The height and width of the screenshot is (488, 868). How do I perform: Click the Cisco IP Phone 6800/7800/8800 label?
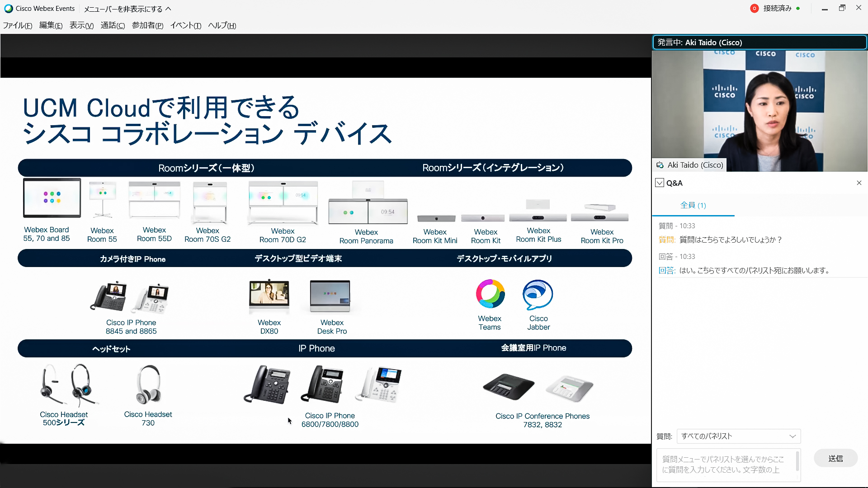click(x=330, y=420)
